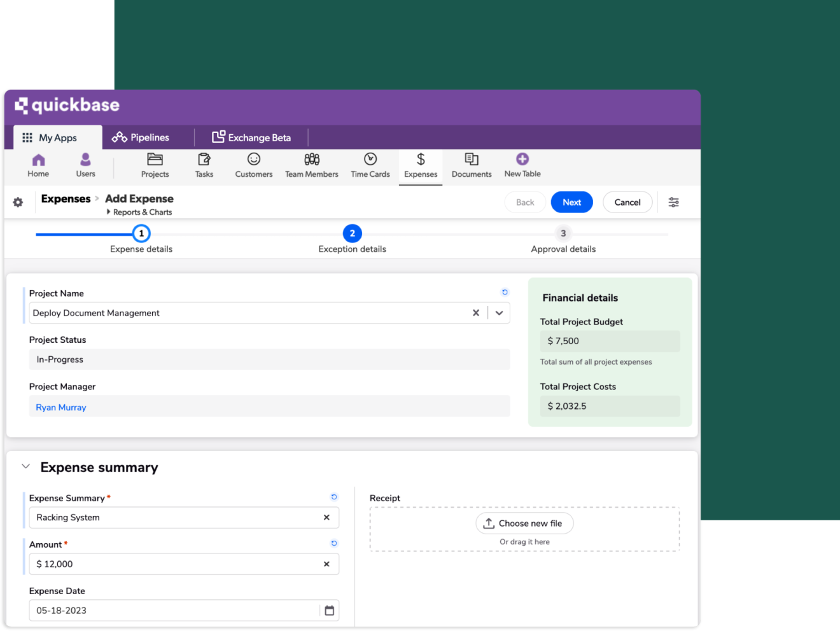The height and width of the screenshot is (631, 840).
Task: Open the Users section icon
Action: pos(85,160)
